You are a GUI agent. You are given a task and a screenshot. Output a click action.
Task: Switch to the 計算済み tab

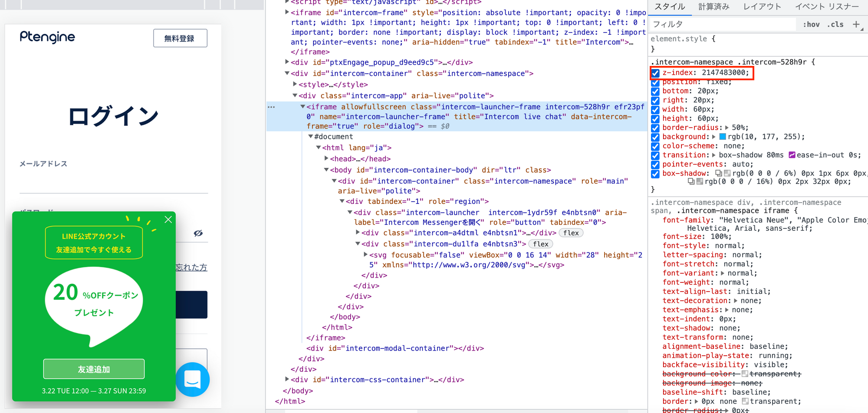[714, 7]
